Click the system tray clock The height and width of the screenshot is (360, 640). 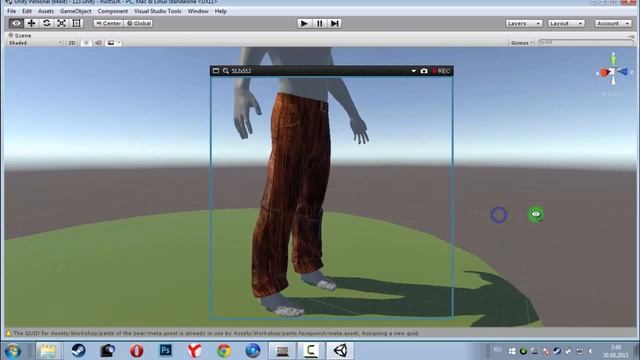pyautogui.click(x=617, y=351)
